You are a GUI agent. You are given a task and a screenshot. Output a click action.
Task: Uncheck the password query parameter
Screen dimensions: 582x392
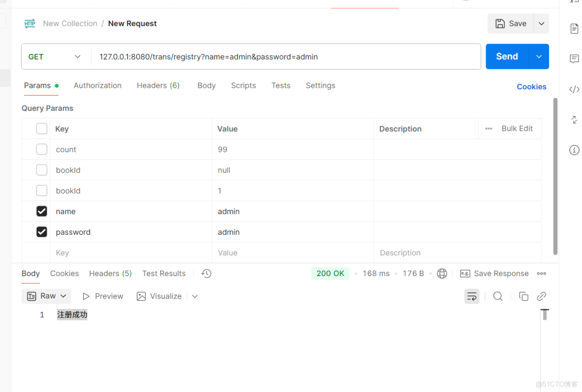pos(42,232)
